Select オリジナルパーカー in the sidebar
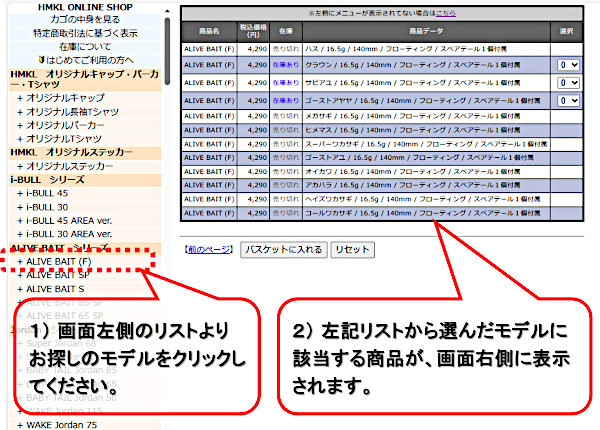This screenshot has width=600, height=430. 65,125
